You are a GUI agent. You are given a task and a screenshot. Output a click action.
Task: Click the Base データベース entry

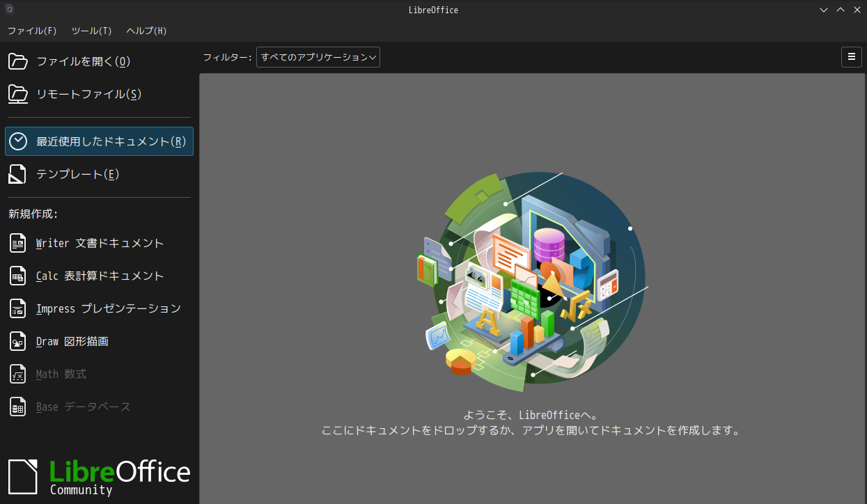97,407
